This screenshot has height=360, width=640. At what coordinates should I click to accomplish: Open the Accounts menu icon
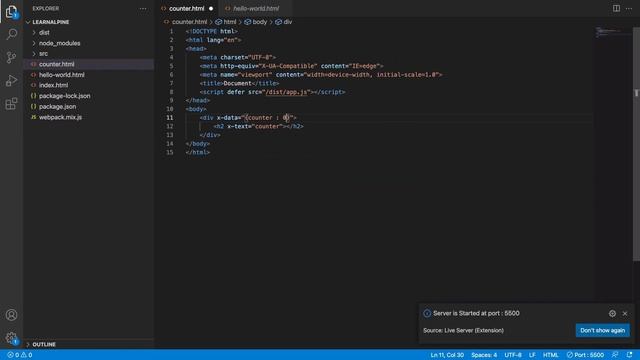click(11, 315)
